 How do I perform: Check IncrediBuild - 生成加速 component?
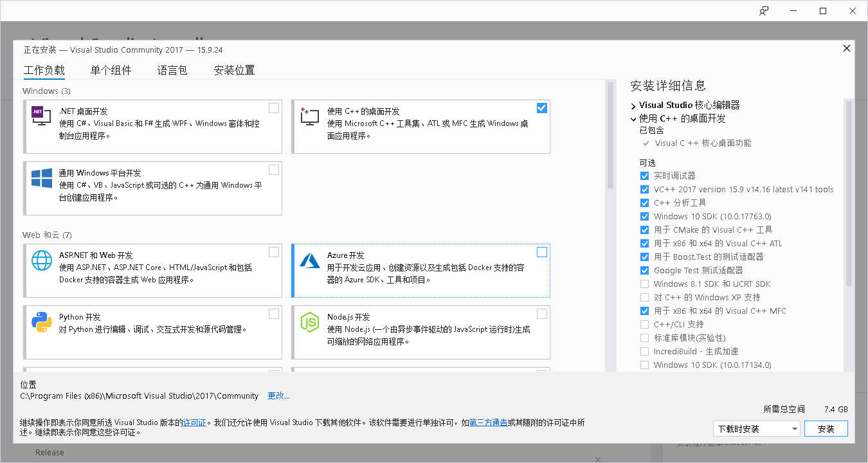(644, 351)
